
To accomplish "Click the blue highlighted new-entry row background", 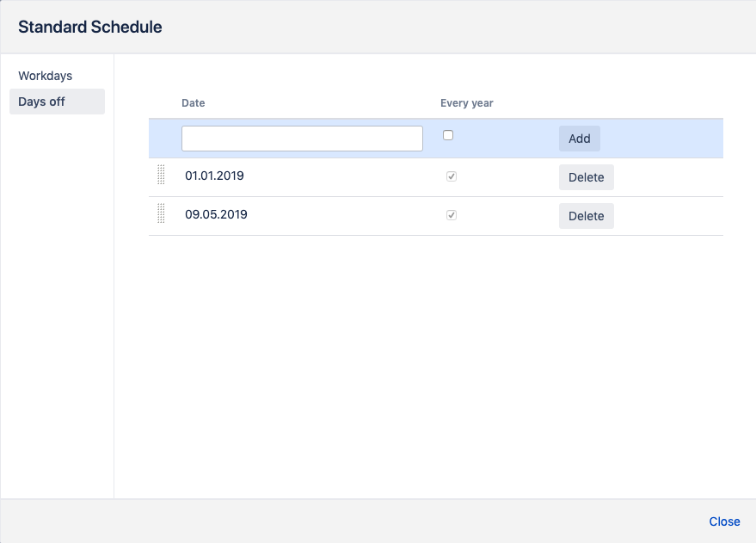I will coord(662,139).
